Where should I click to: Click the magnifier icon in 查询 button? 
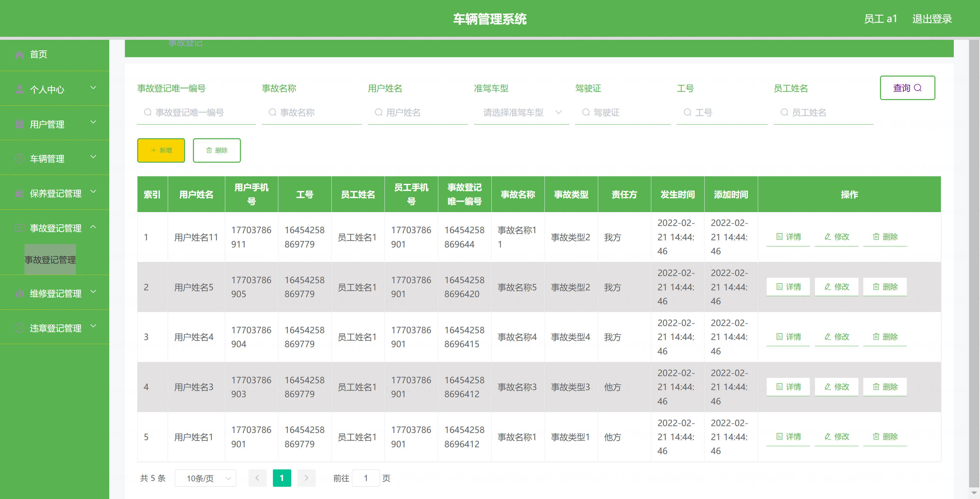point(918,88)
